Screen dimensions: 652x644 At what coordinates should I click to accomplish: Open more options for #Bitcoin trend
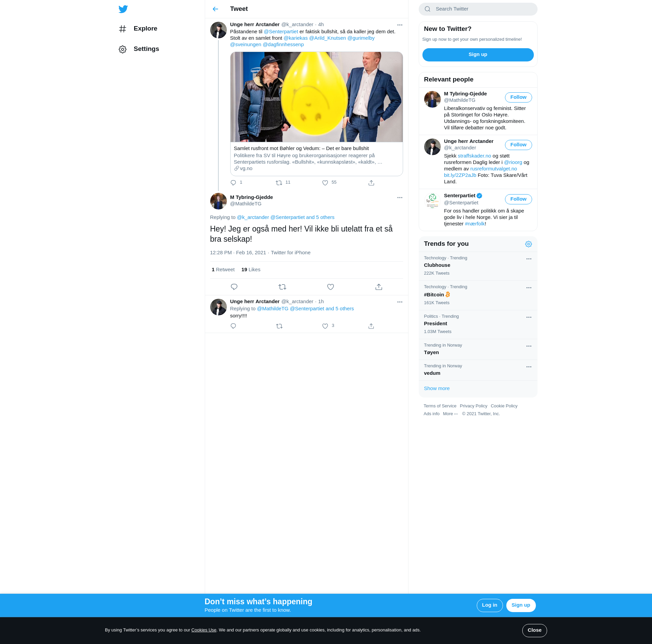[x=529, y=288]
